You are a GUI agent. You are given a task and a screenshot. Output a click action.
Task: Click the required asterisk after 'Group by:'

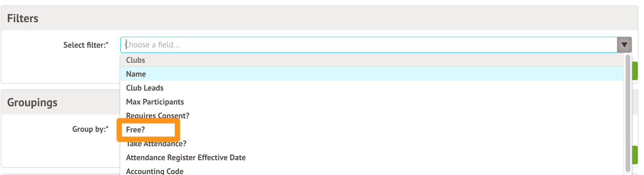pos(107,128)
